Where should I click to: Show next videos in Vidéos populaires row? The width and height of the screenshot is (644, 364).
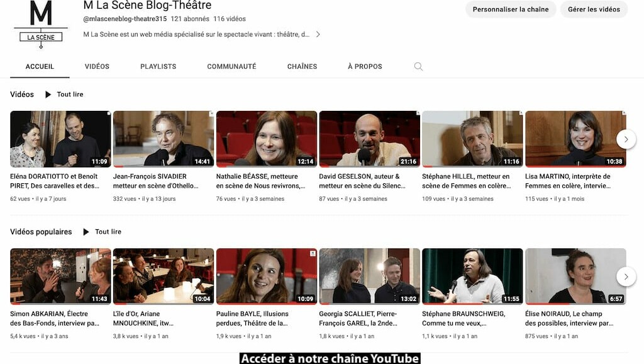click(x=626, y=277)
